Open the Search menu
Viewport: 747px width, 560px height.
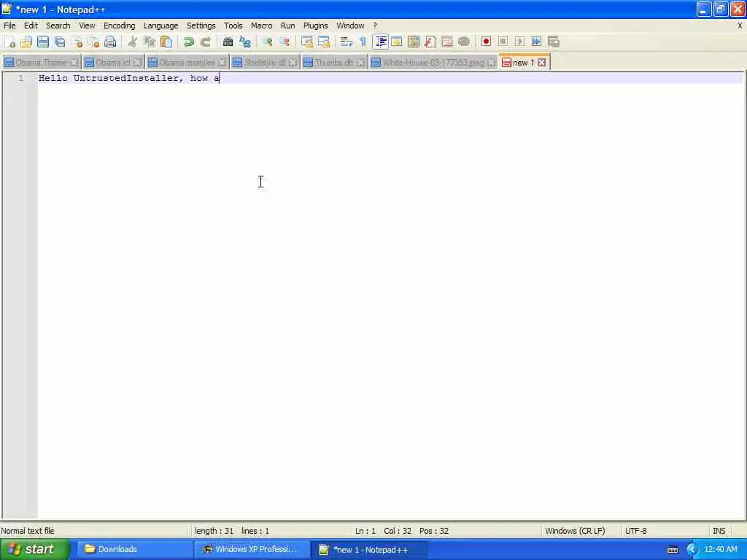click(58, 26)
